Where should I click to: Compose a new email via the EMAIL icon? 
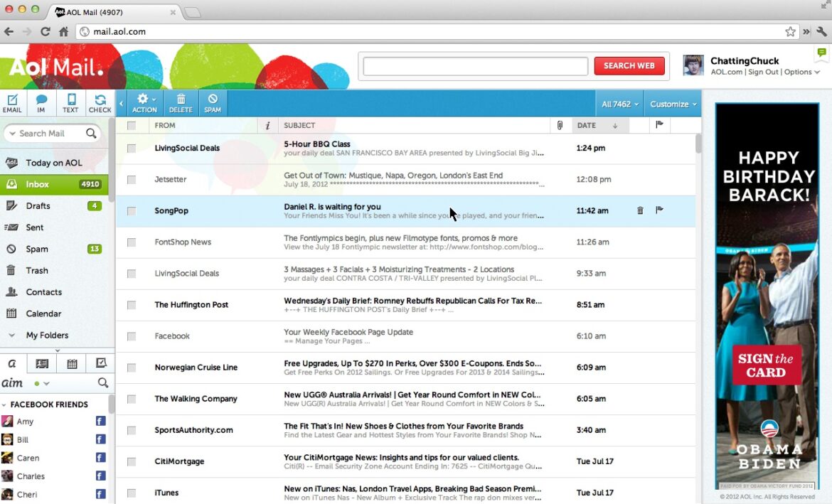12,103
